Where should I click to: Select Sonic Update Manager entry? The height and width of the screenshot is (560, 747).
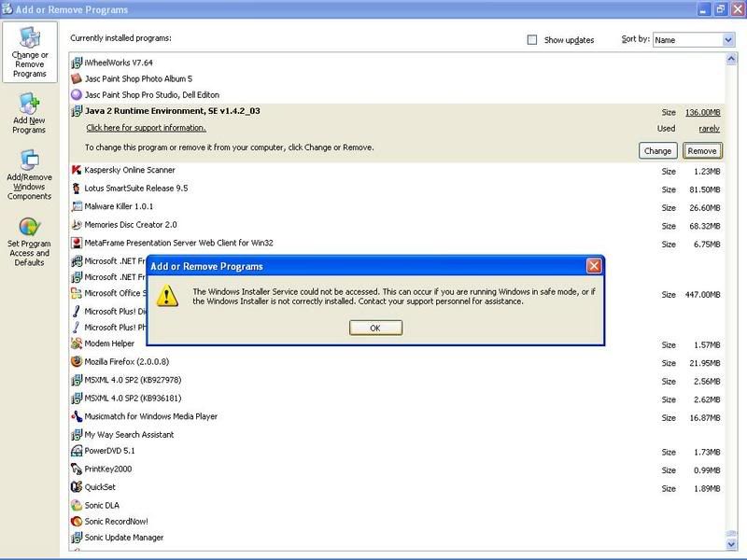[x=397, y=538]
